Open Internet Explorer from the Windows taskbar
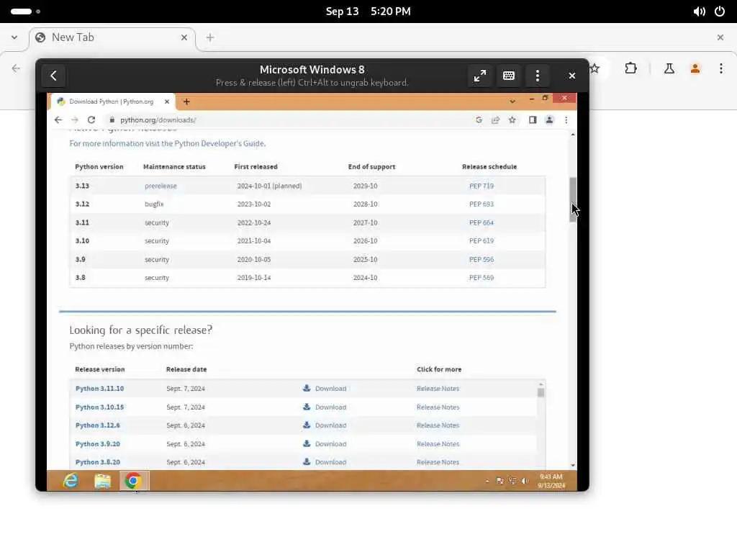Screen dimensions: 737x560 click(71, 481)
